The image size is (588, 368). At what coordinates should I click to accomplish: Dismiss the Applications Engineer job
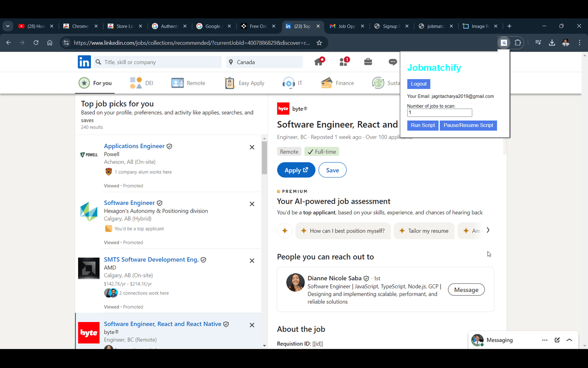(252, 147)
